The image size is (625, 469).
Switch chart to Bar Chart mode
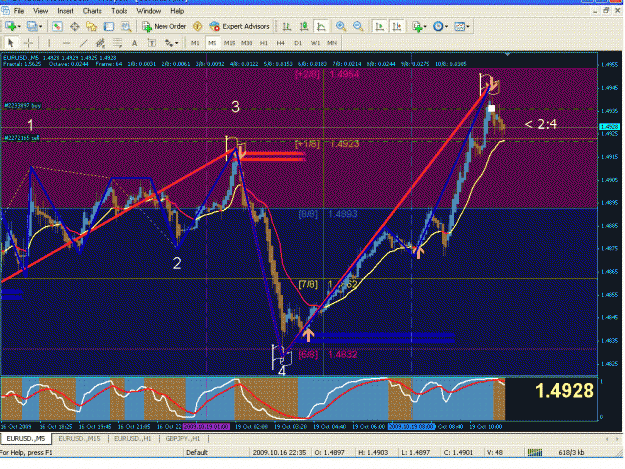287,27
